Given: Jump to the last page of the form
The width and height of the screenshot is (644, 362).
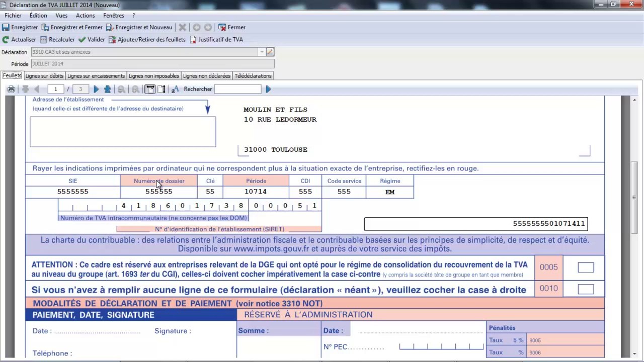Looking at the screenshot, I should 107,89.
